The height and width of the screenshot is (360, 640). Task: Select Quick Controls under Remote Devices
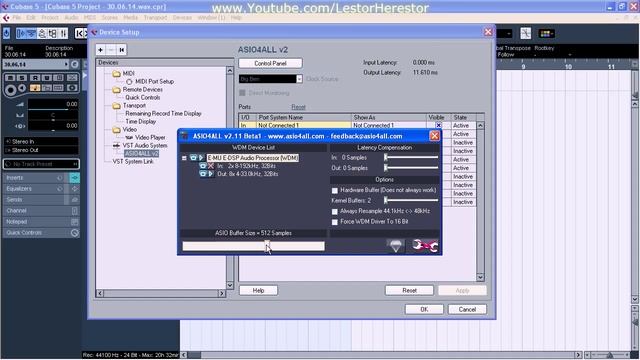point(142,98)
